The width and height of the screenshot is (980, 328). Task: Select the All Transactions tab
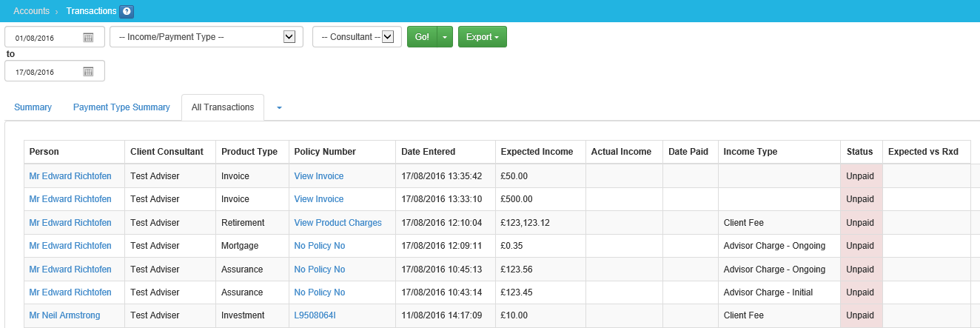[222, 107]
